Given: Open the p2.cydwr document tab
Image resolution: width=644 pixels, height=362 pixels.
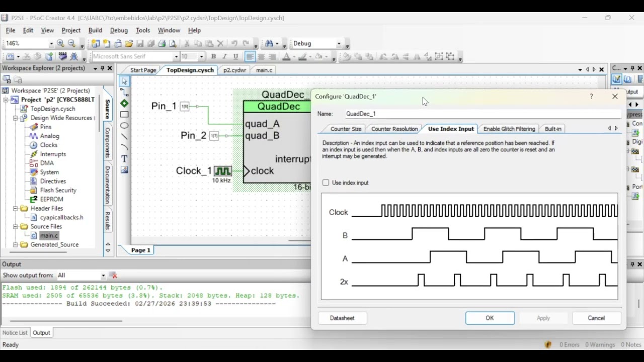Looking at the screenshot, I should tap(235, 70).
